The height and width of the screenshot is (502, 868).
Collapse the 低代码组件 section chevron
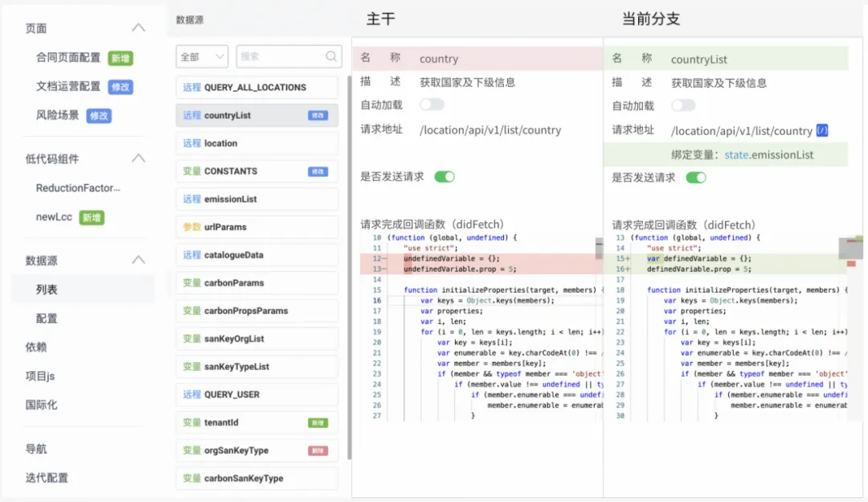tap(138, 158)
